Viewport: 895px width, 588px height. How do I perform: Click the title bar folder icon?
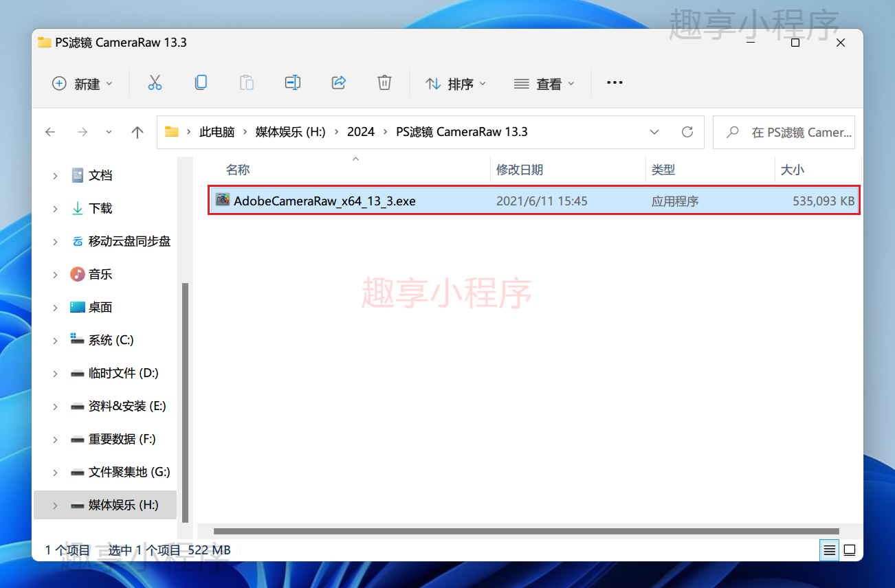(x=45, y=42)
